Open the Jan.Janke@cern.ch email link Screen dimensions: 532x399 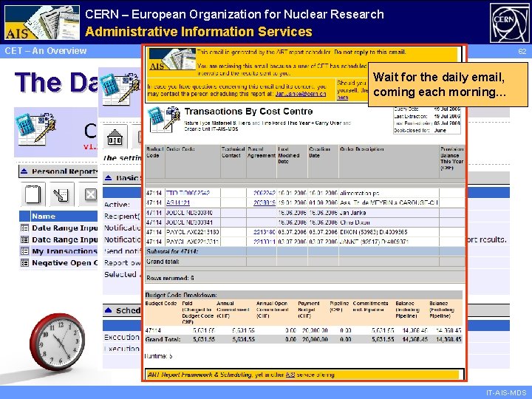301,94
